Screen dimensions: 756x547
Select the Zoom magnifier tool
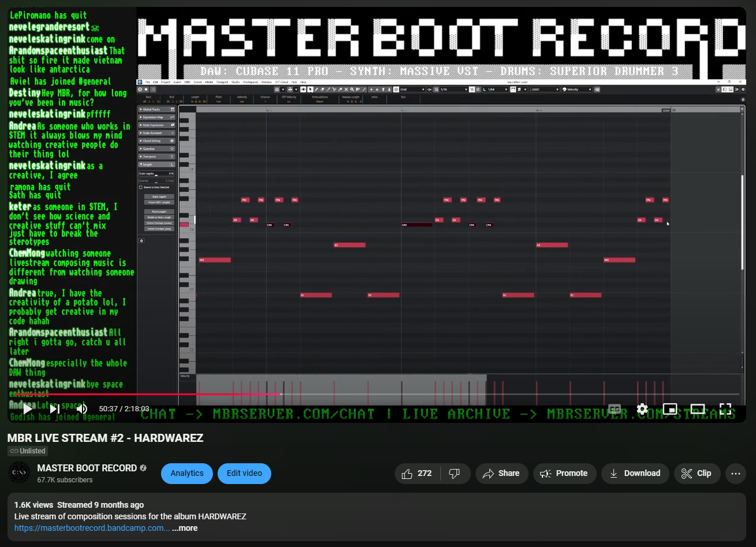point(351,90)
